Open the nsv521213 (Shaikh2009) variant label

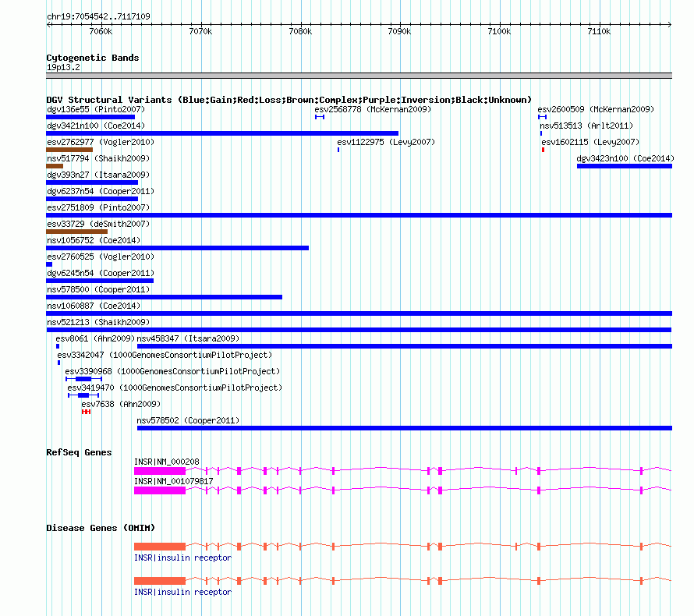coord(98,322)
